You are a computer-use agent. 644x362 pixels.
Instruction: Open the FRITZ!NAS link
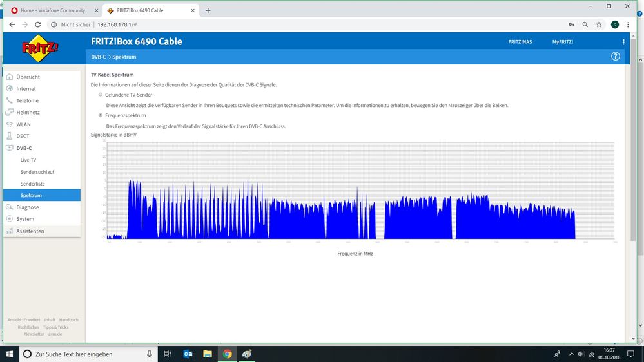point(520,42)
